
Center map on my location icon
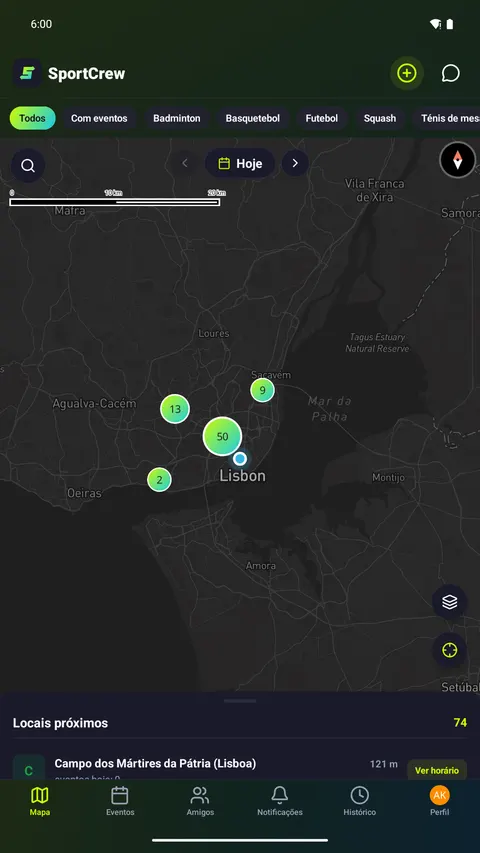450,650
